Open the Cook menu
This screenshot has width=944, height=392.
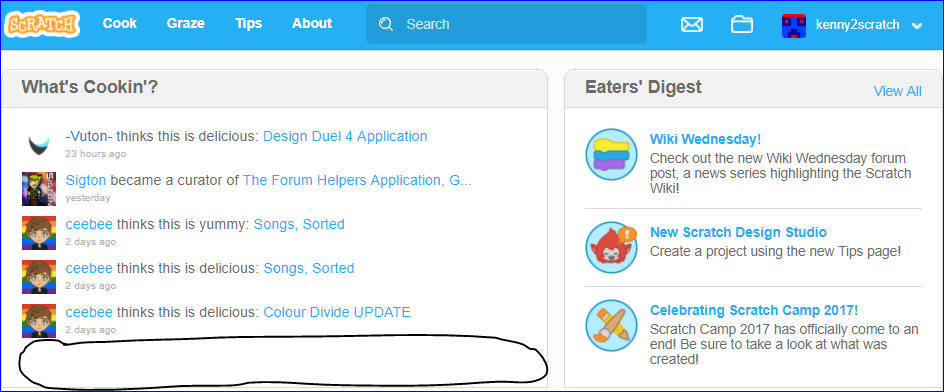point(120,23)
